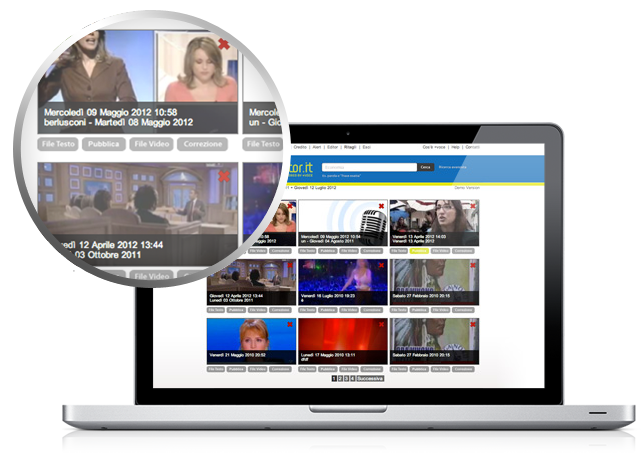Click the Cerca search button
This screenshot has width=641, height=453.
point(426,167)
